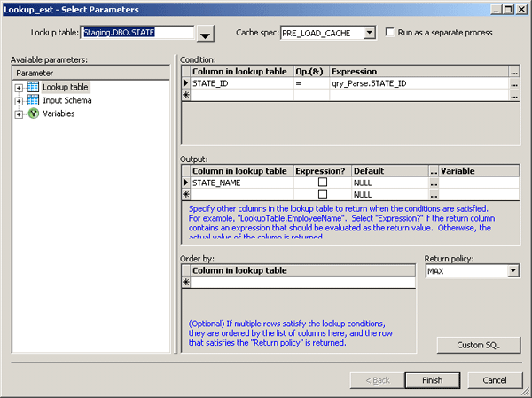Expand the Lookup table tree node
Screen dimensions: 532x398
(x=19, y=87)
